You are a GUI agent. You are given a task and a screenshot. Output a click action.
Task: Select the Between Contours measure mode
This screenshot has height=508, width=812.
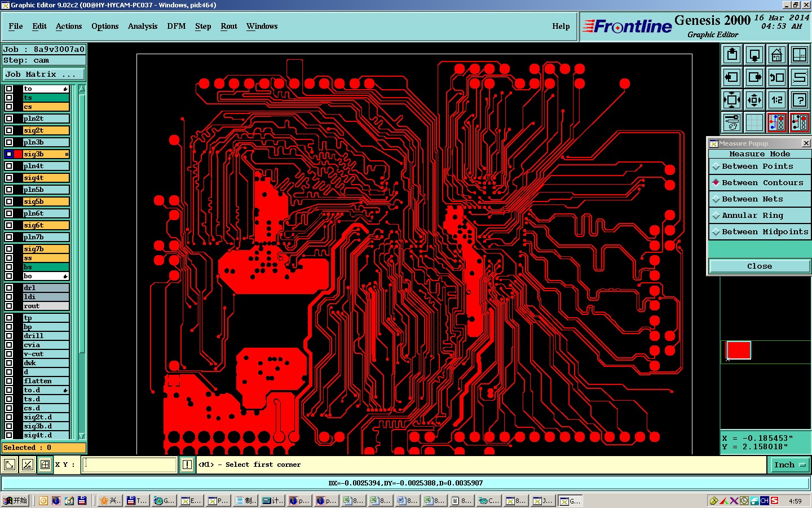click(760, 183)
